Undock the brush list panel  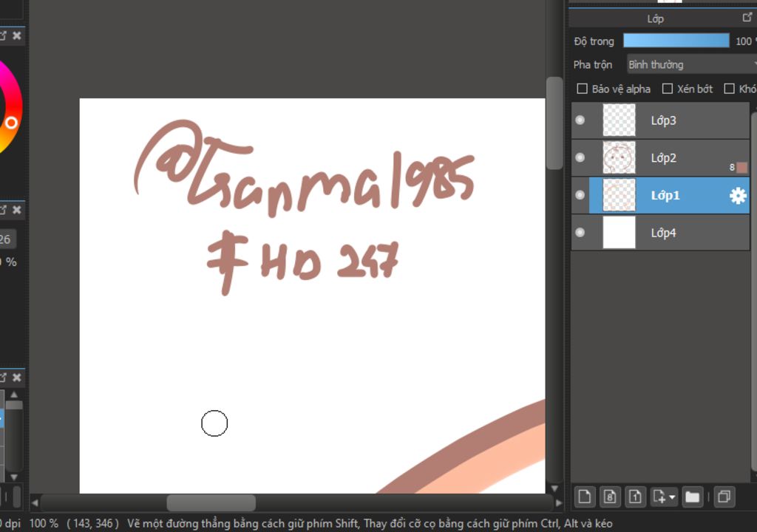(3, 377)
